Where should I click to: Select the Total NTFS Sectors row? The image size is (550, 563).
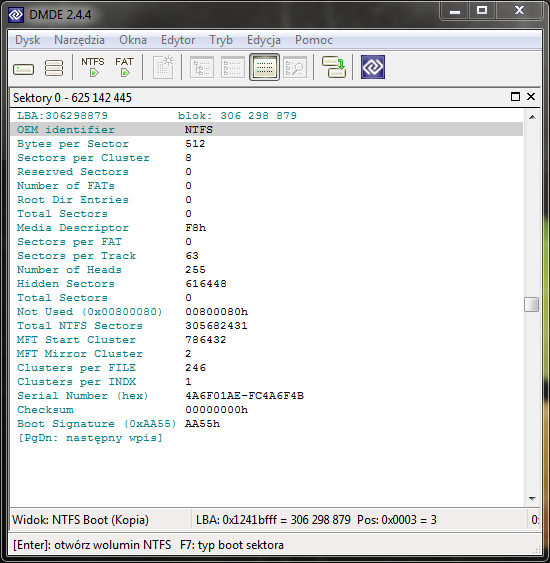266,326
